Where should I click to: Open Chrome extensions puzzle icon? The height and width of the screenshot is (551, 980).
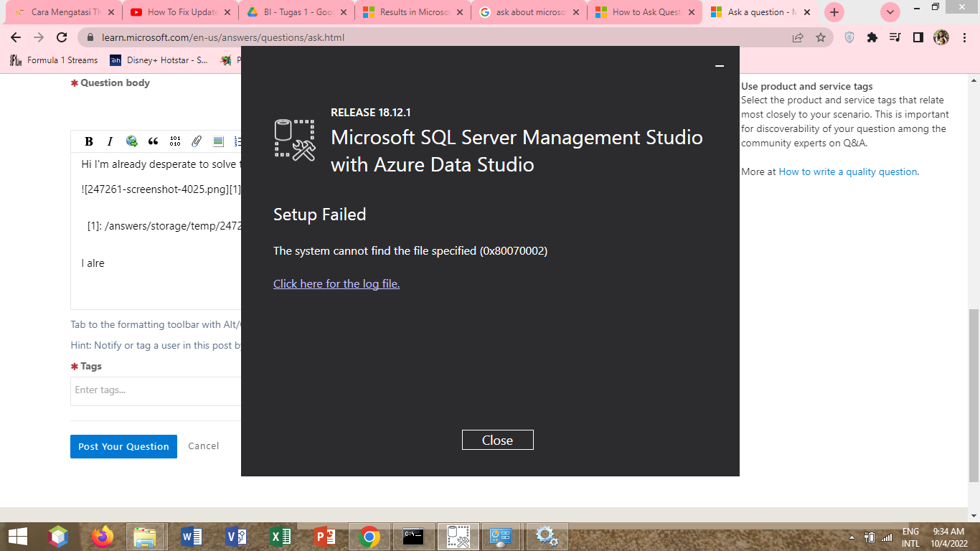click(x=872, y=37)
